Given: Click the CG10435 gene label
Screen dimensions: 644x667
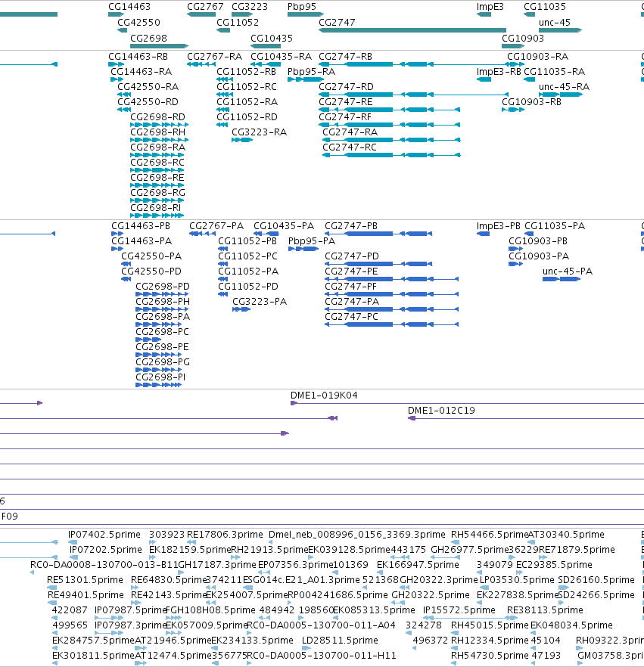Looking at the screenshot, I should point(272,39).
